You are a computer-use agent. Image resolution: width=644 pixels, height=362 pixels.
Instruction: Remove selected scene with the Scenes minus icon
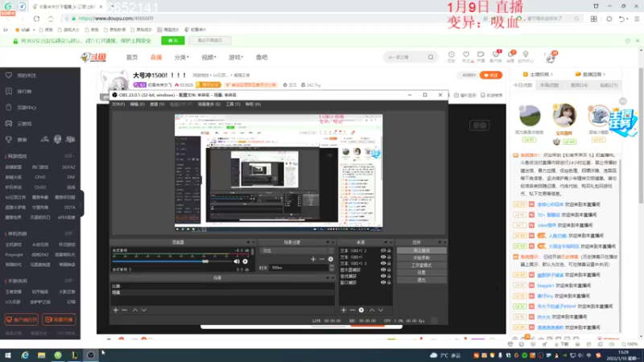[125, 310]
